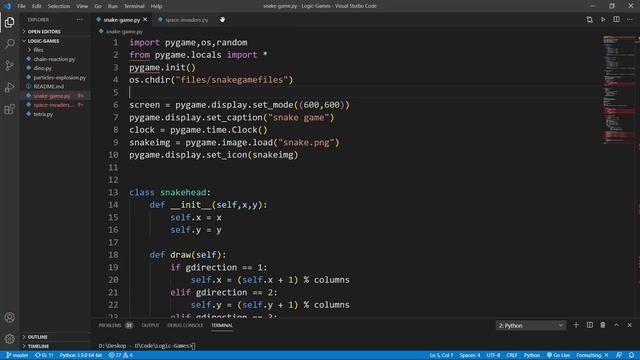Kill terminal with trash icon
This screenshot has height=360, width=640.
coord(603,325)
